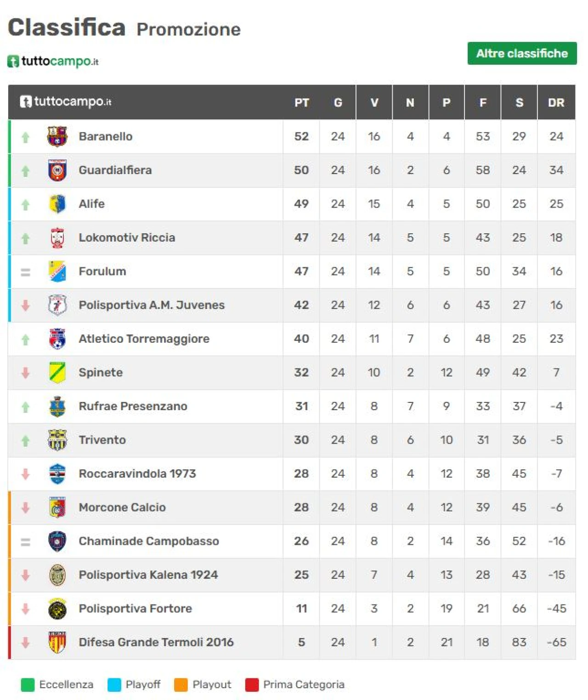The width and height of the screenshot is (588, 700).
Task: Click the PT column header
Action: 301,102
